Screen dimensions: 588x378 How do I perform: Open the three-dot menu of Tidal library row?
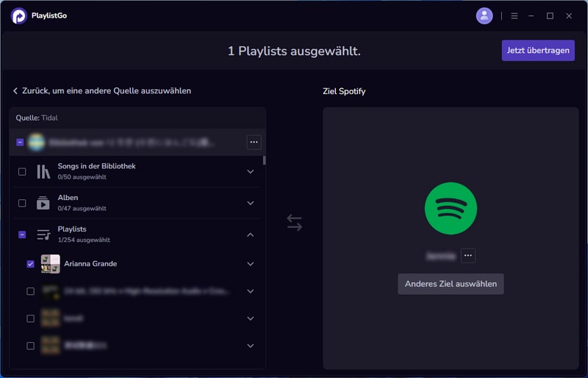pos(254,142)
